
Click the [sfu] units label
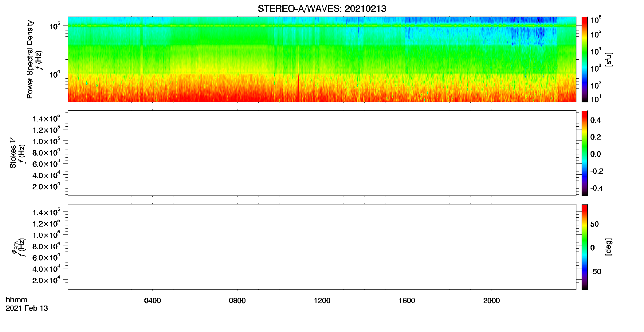coord(609,60)
